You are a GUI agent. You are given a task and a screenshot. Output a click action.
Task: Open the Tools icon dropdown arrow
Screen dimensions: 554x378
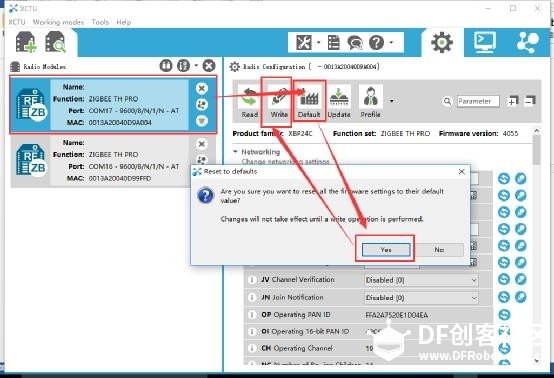318,42
